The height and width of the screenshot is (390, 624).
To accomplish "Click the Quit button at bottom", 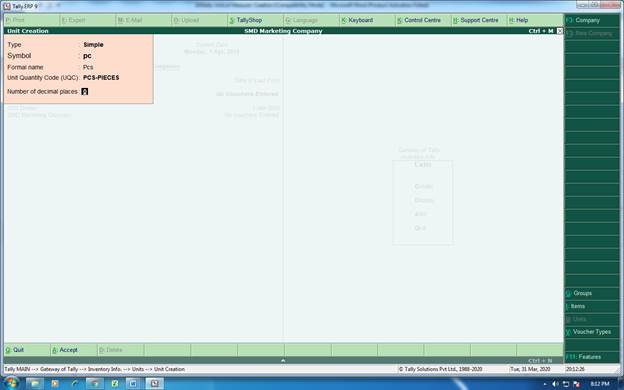I will tap(15, 350).
